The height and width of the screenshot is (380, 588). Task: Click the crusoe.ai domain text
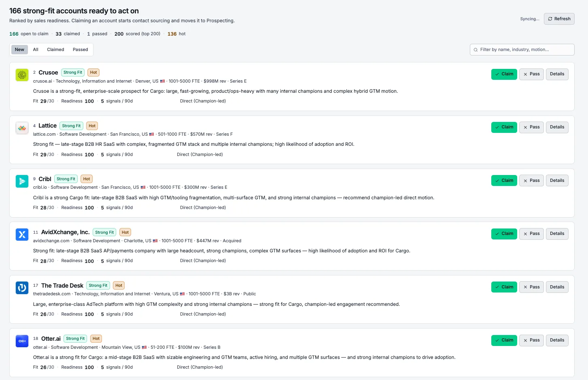(42, 81)
